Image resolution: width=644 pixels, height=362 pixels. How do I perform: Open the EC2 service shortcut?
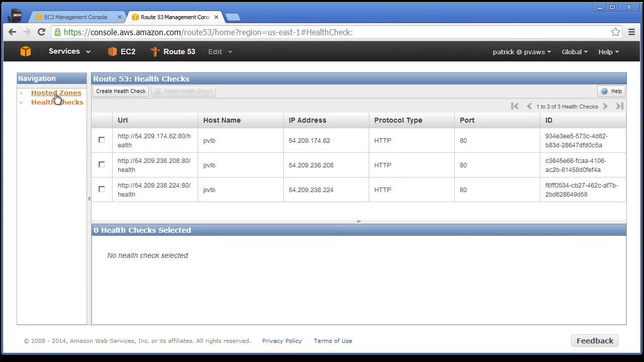[121, 51]
